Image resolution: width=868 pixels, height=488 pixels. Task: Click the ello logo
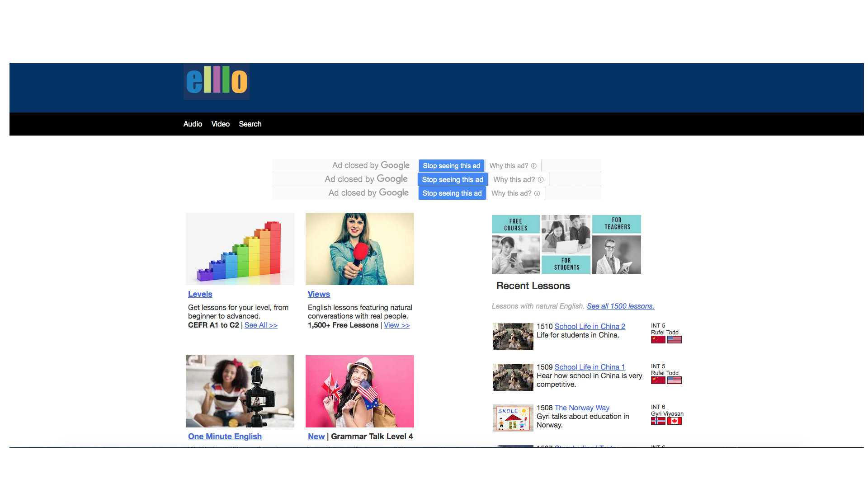(217, 81)
